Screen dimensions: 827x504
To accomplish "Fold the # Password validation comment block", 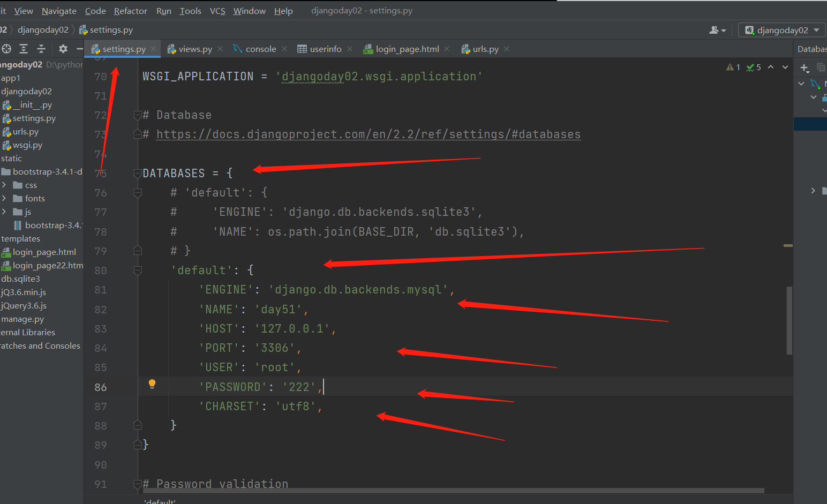I will [x=138, y=484].
